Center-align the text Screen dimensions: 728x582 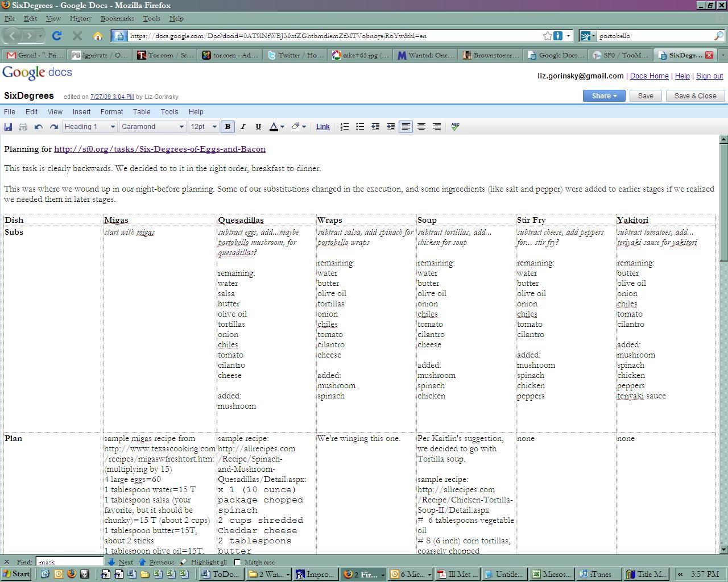point(421,127)
